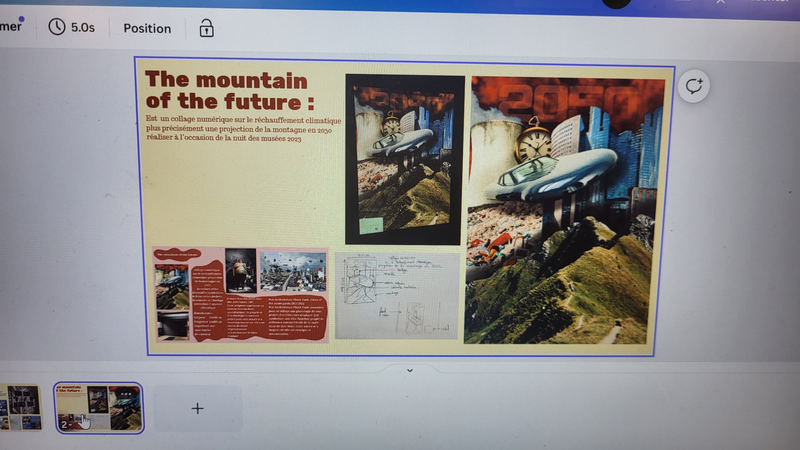The image size is (800, 450).
Task: Select page 1 thumbnail
Action: coord(20,408)
